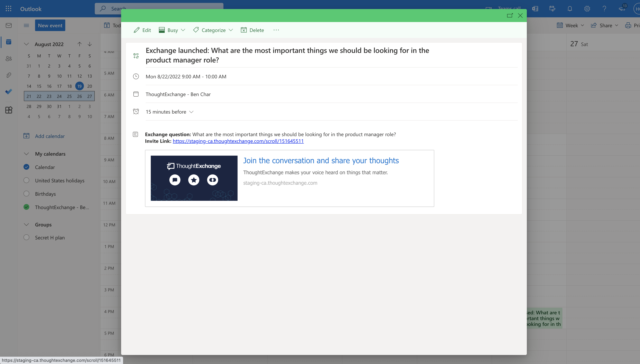Open To Do checkmark icon in sidebar
This screenshot has width=640, height=364.
click(x=8, y=92)
